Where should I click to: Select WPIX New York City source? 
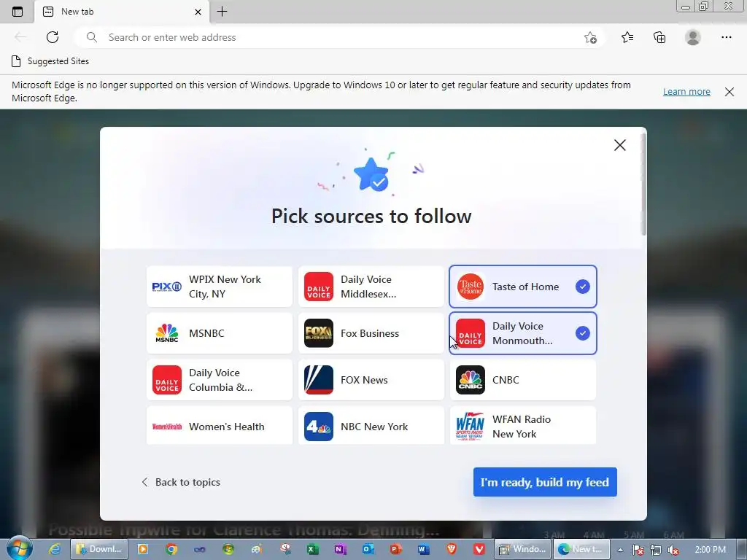220,287
